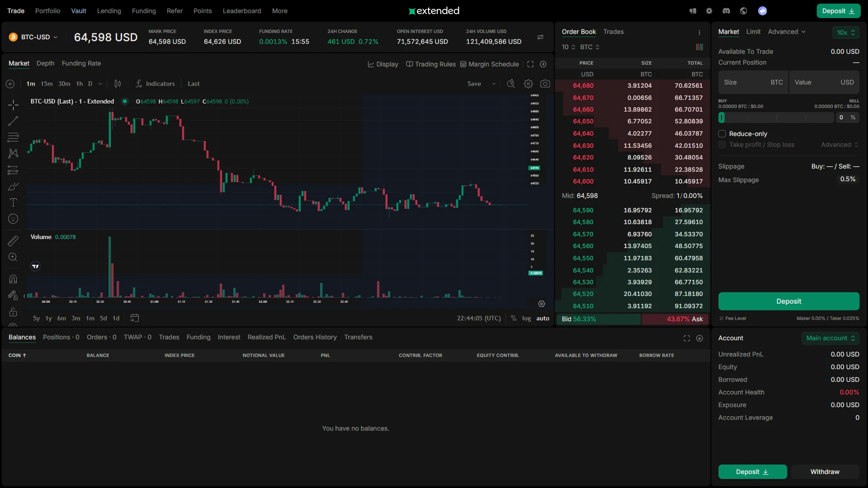Open BTC-USD market selector dropdown
This screenshot has height=488, width=868.
(34, 37)
